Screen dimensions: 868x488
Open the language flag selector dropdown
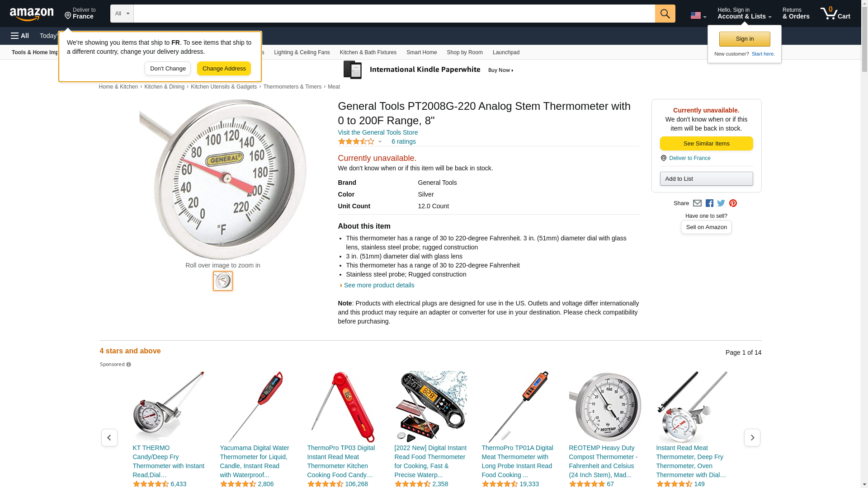pyautogui.click(x=698, y=15)
